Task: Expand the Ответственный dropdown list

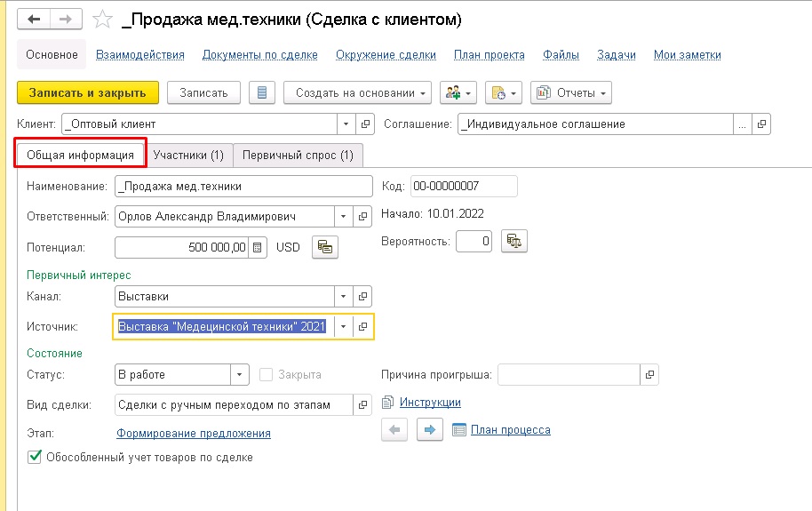Action: pos(343,217)
